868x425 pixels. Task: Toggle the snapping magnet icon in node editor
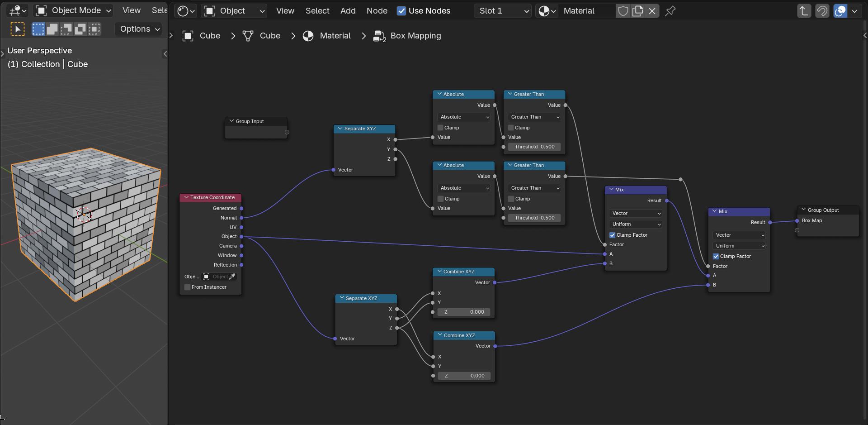click(822, 11)
